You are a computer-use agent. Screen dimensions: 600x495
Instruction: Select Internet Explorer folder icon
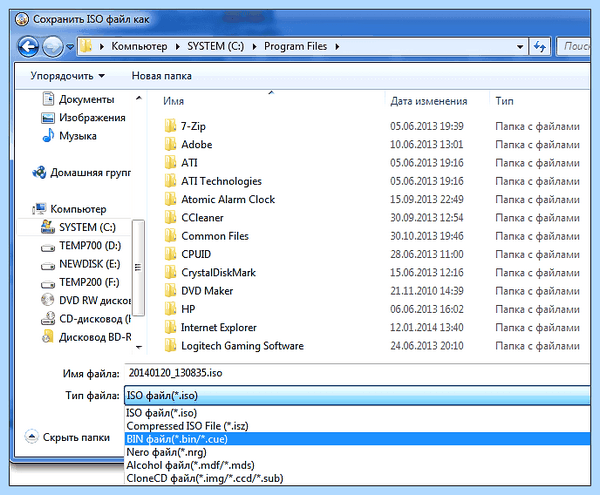(170, 327)
